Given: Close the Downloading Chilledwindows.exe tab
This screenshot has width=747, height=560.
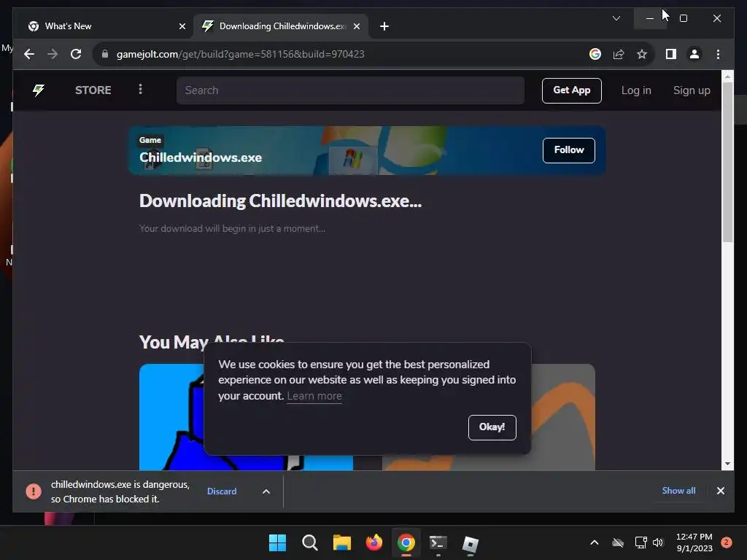Looking at the screenshot, I should point(356,26).
